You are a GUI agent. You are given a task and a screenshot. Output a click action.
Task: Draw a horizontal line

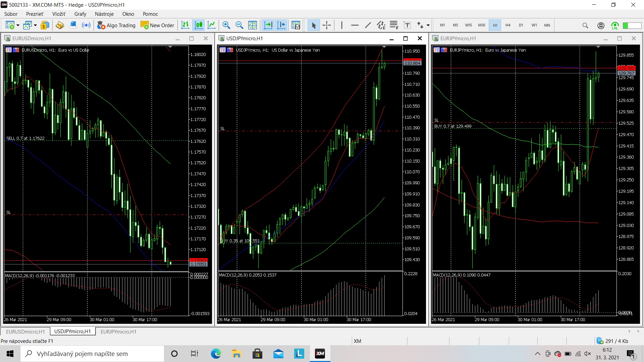(355, 25)
